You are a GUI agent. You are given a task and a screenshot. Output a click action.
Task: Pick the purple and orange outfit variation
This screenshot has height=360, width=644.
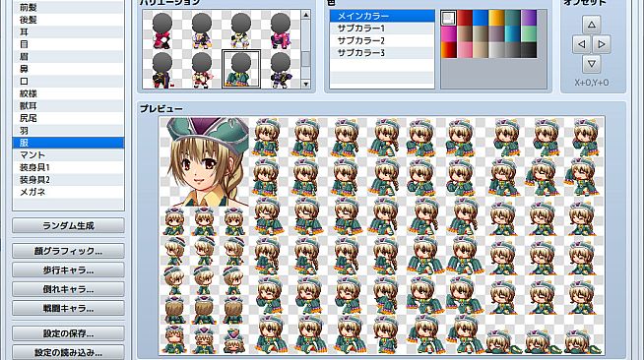click(202, 30)
